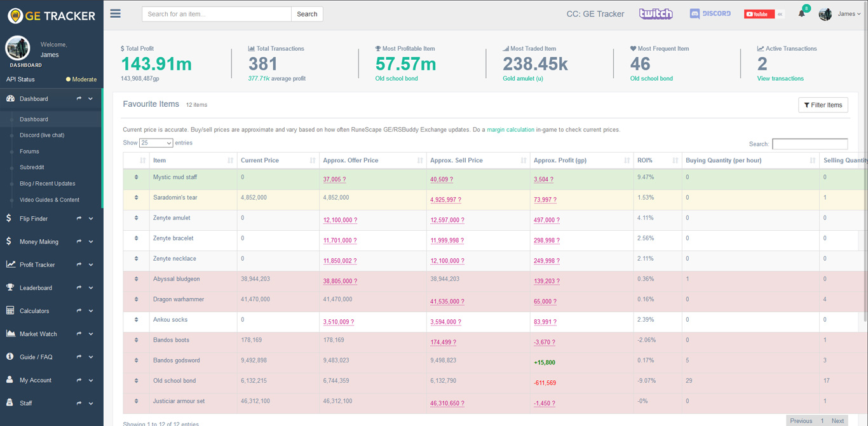Click the table Search input field

click(809, 144)
